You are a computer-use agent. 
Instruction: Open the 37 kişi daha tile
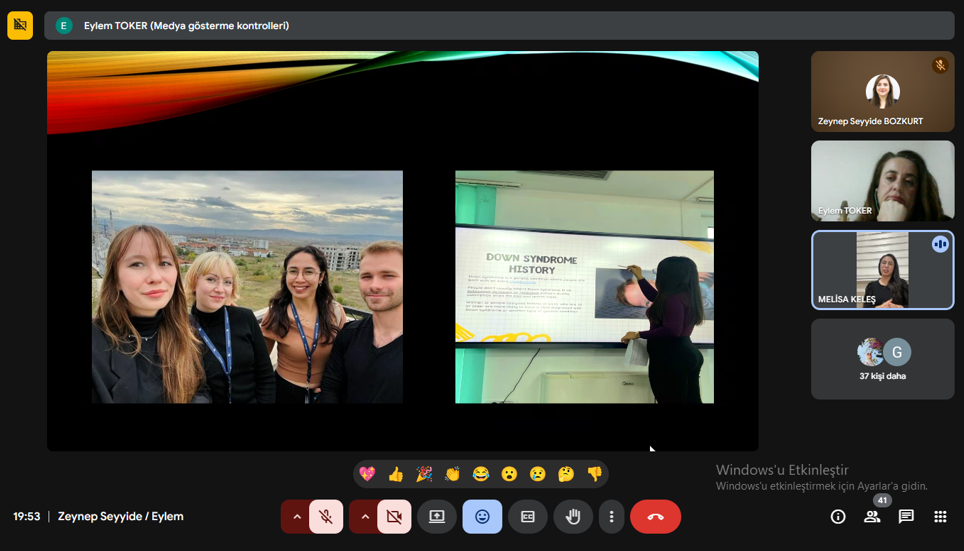coord(882,359)
